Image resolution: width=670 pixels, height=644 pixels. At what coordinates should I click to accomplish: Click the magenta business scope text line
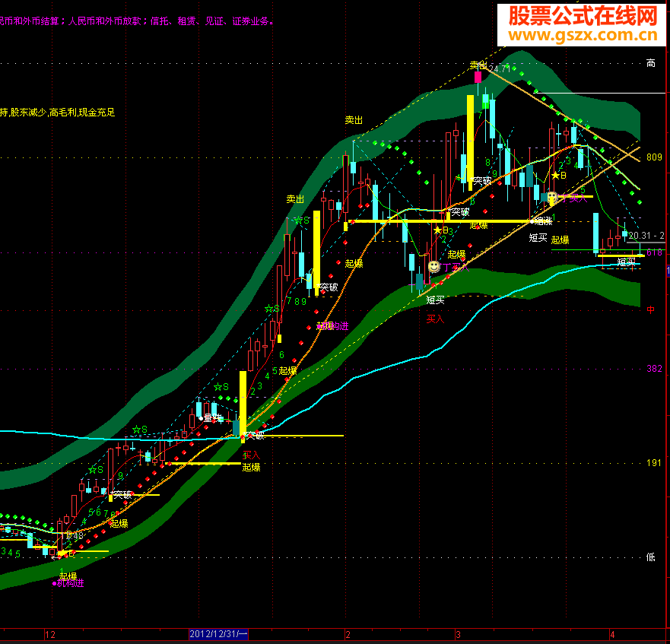137,21
